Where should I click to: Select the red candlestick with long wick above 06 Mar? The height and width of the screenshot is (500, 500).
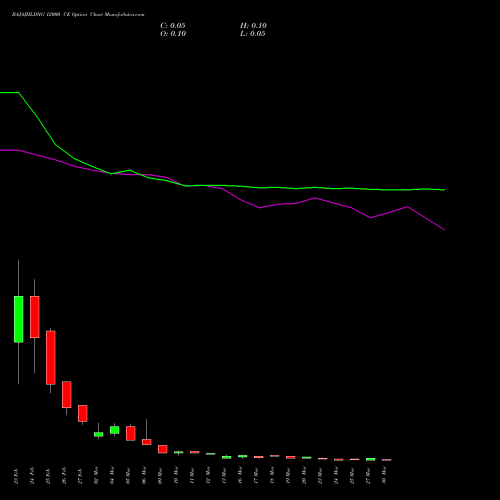pyautogui.click(x=147, y=442)
